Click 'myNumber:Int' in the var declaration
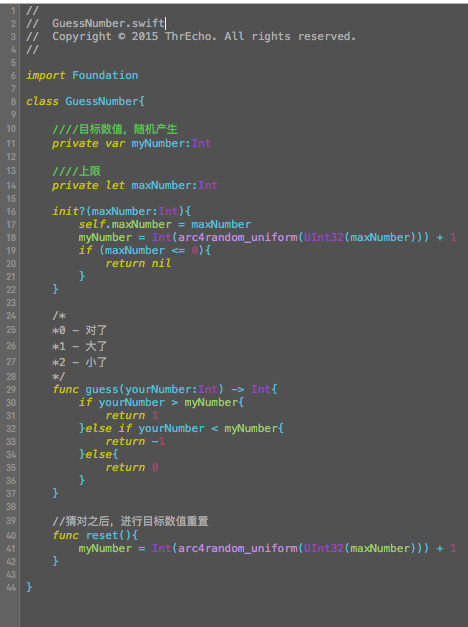This screenshot has height=627, width=468. [171, 143]
